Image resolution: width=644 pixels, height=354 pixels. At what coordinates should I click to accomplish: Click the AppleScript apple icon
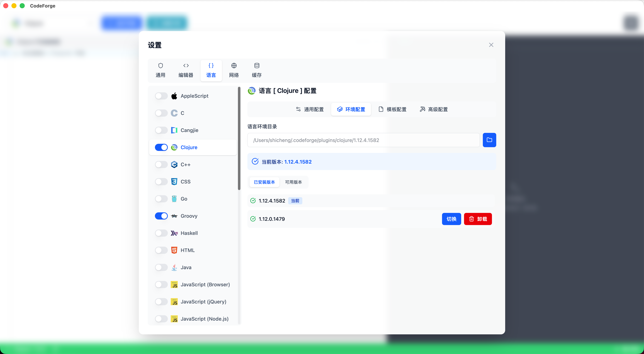(x=174, y=96)
